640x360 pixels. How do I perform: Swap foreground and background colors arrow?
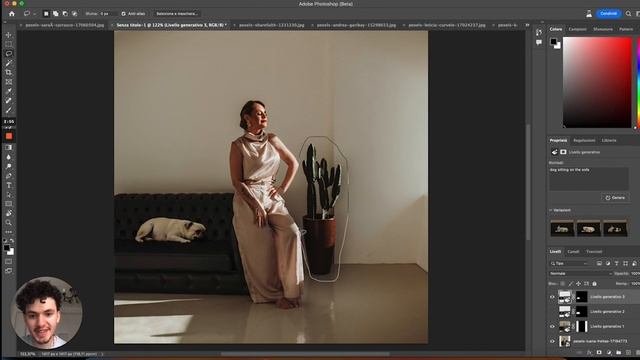[x=11, y=241]
